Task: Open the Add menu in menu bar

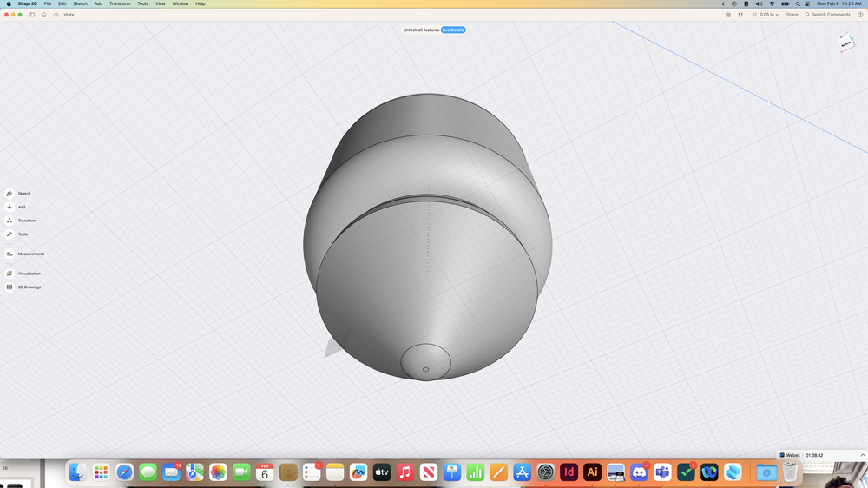Action: click(98, 3)
